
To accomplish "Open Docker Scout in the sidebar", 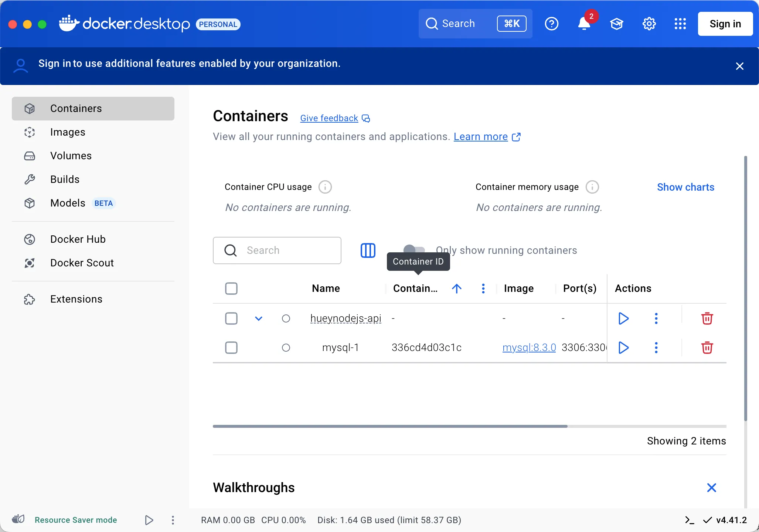I will [93, 263].
